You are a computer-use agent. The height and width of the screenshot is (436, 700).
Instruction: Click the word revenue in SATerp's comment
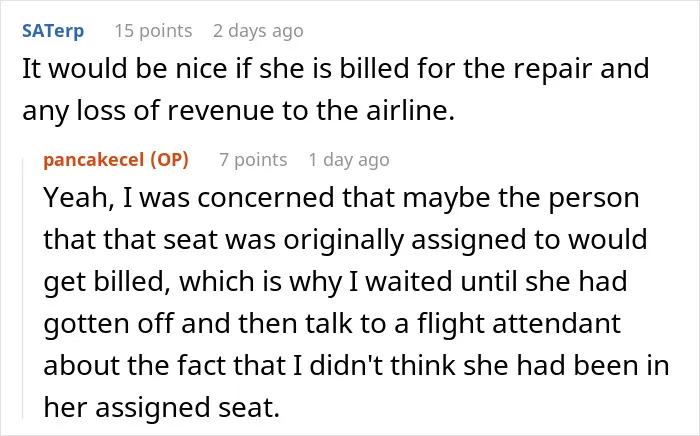[221, 111]
